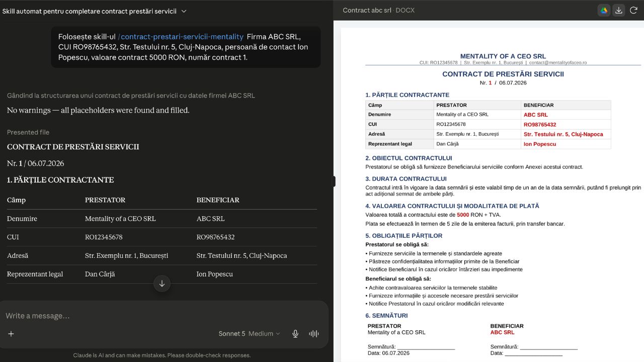Click the red 5000 contract value
This screenshot has height=362, width=644.
[x=463, y=215]
